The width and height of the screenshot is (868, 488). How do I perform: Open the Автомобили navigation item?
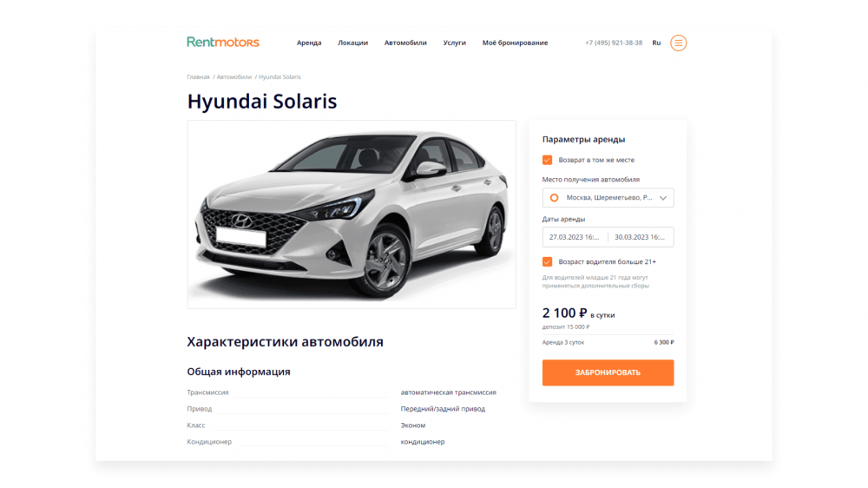pos(405,43)
